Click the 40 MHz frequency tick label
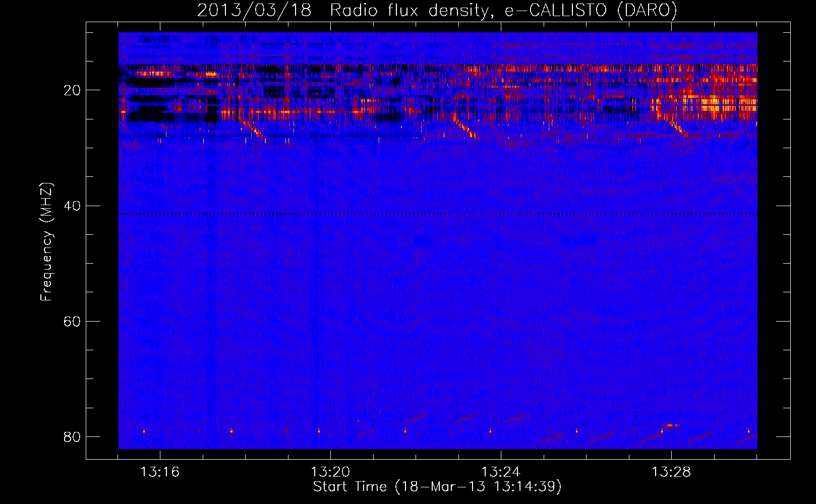816x504 pixels. pyautogui.click(x=72, y=206)
